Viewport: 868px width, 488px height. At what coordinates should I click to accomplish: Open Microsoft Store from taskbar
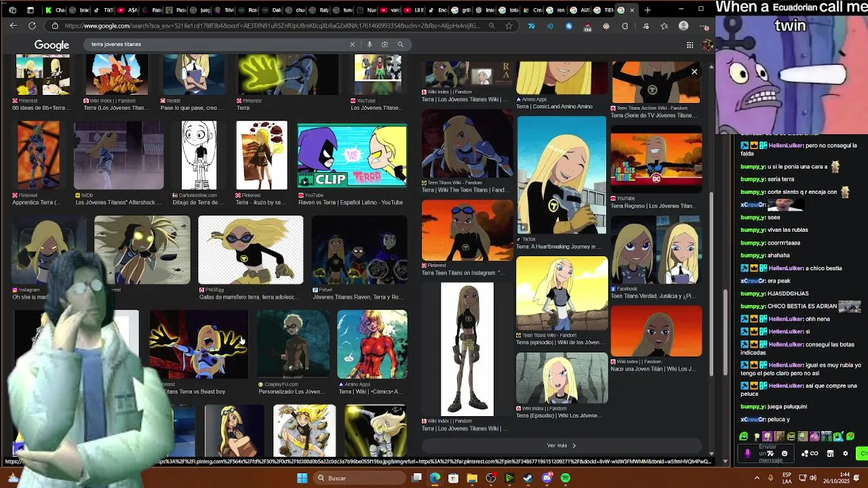pos(454,478)
